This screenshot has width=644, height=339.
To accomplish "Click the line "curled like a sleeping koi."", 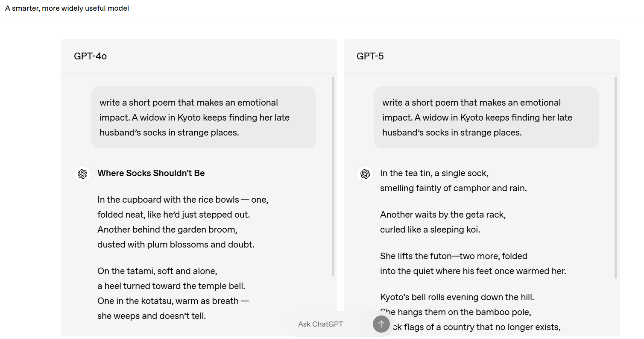I will 430,230.
